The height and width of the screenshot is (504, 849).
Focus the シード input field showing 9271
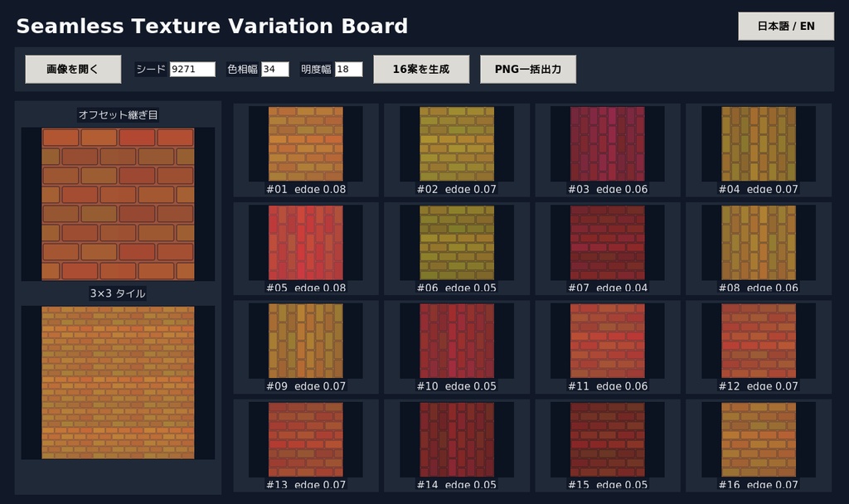click(192, 70)
